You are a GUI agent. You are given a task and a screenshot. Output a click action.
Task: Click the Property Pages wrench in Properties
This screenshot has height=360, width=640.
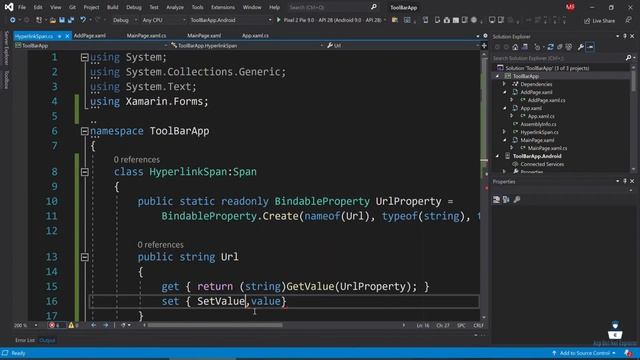click(x=517, y=200)
